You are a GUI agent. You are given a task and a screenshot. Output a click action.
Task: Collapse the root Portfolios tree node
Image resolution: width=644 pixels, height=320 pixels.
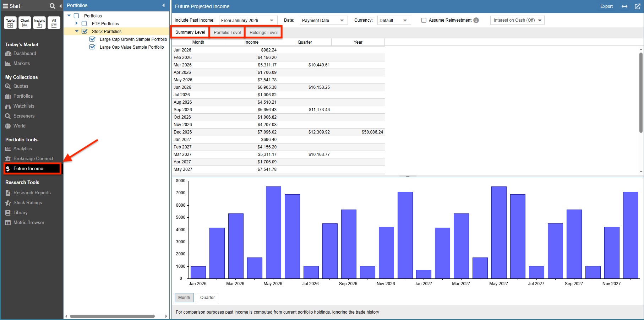click(x=69, y=16)
